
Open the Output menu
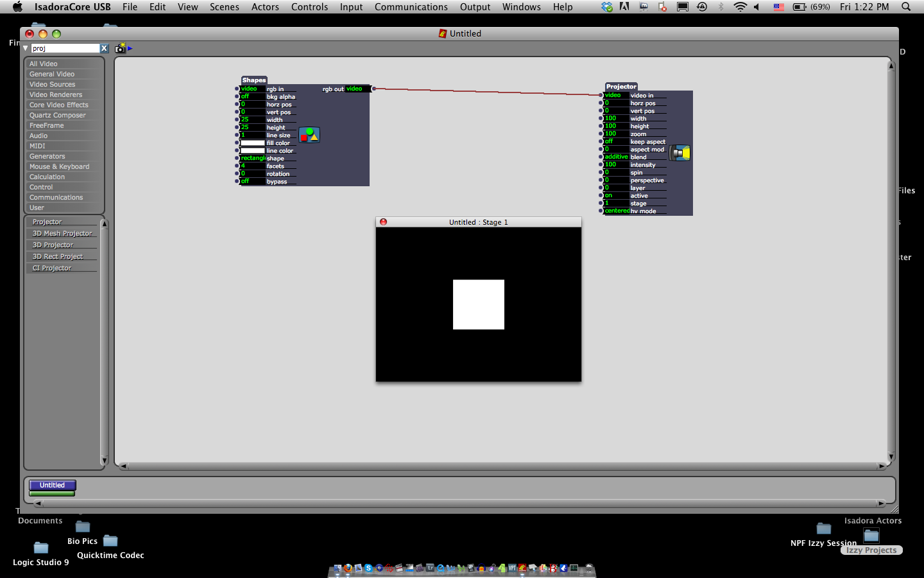[475, 7]
